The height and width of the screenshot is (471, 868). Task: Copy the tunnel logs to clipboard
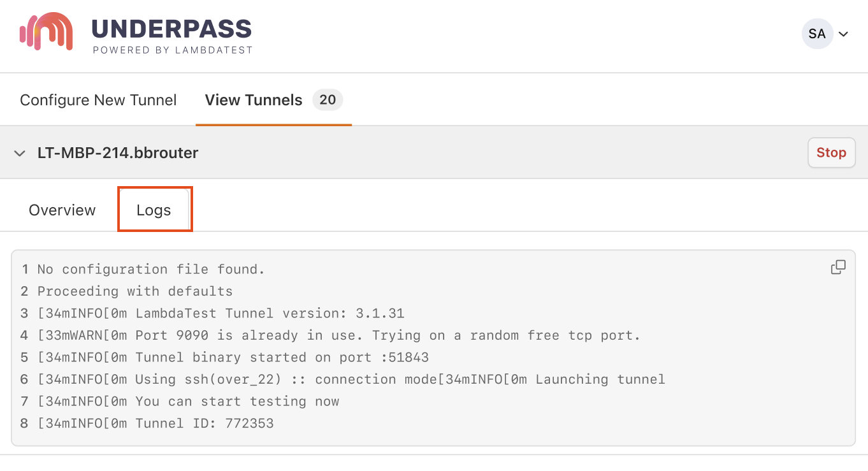point(838,268)
